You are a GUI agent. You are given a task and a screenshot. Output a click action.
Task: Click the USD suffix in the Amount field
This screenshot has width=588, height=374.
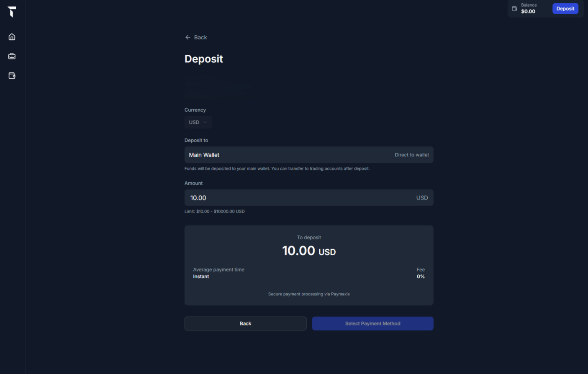422,198
